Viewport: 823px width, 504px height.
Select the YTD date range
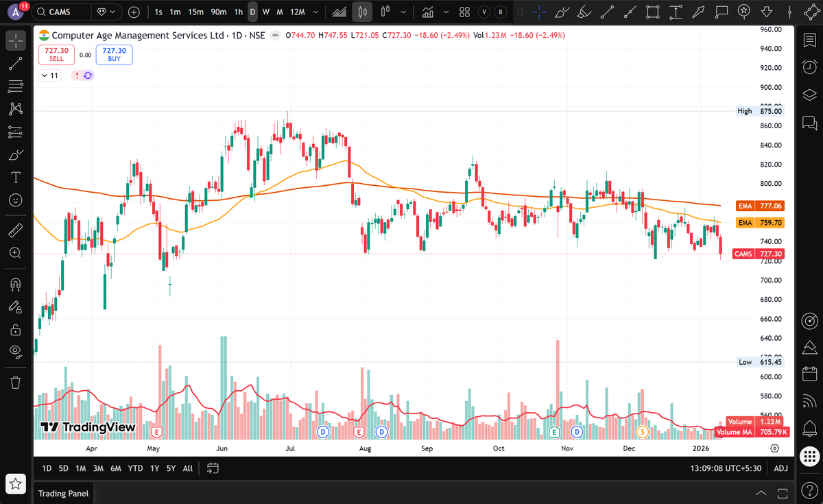click(135, 468)
